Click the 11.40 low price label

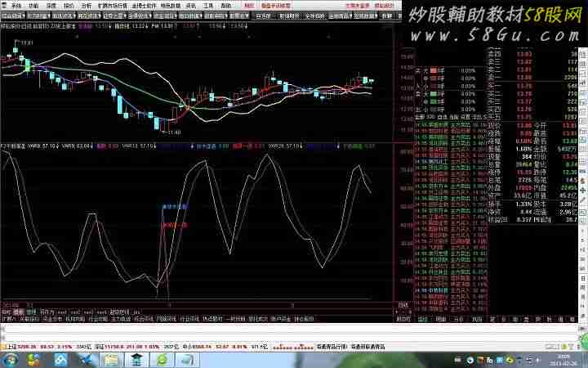(x=175, y=132)
